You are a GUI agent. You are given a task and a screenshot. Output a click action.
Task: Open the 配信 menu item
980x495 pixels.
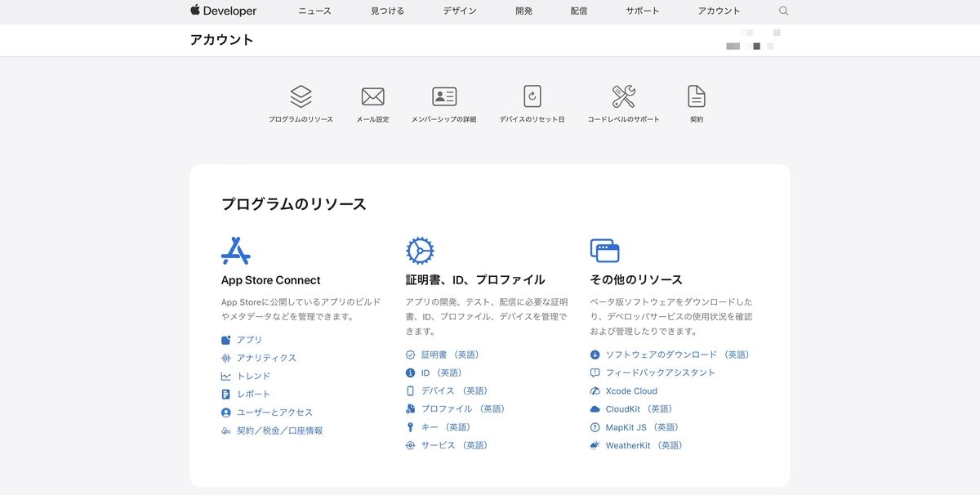[x=579, y=11]
